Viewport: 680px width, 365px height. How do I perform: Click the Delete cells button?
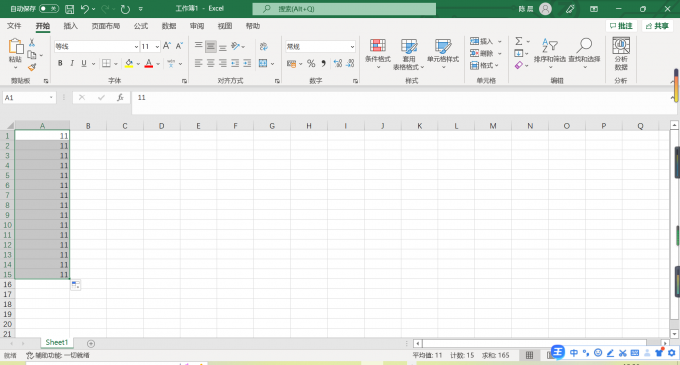click(x=481, y=53)
